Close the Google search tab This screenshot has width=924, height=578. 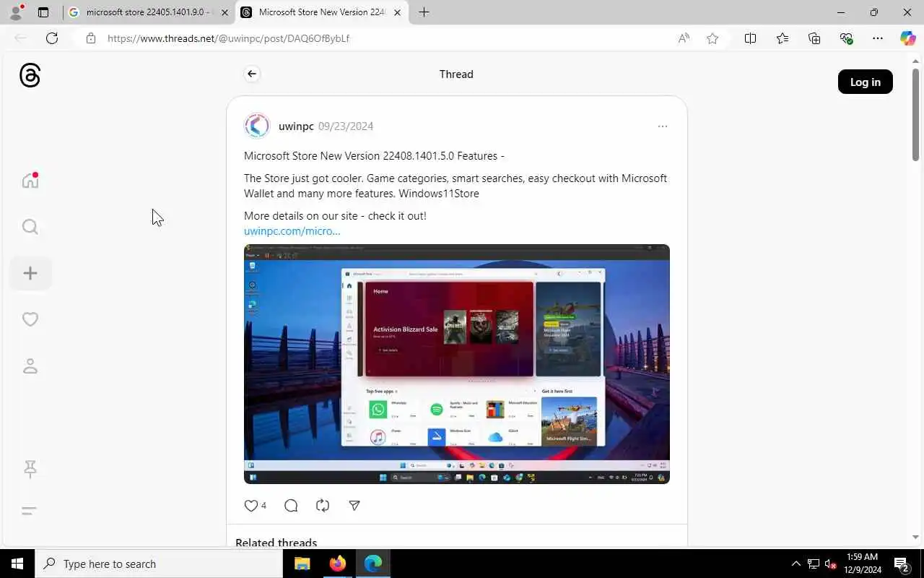coord(225,12)
